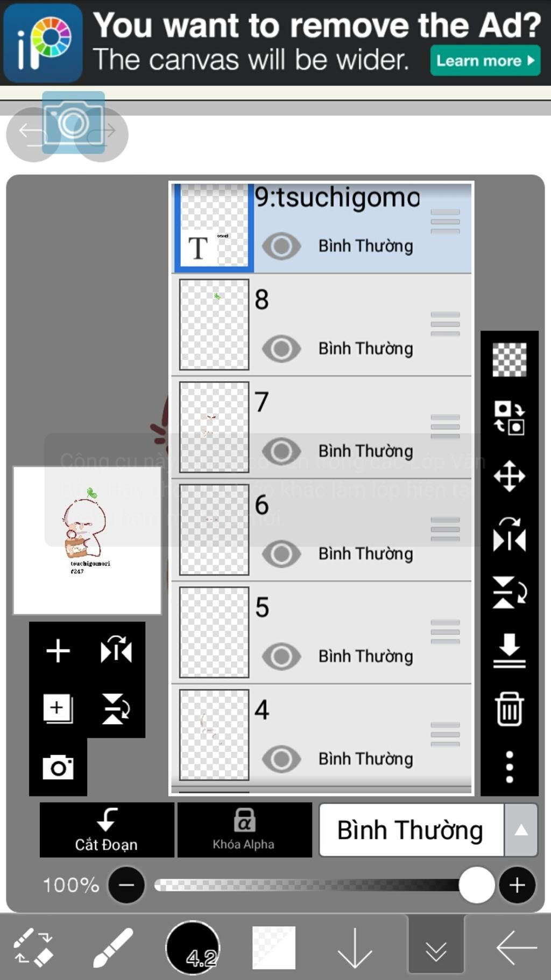Image resolution: width=551 pixels, height=980 pixels.
Task: Increase opacity with the plus button
Action: (x=517, y=885)
